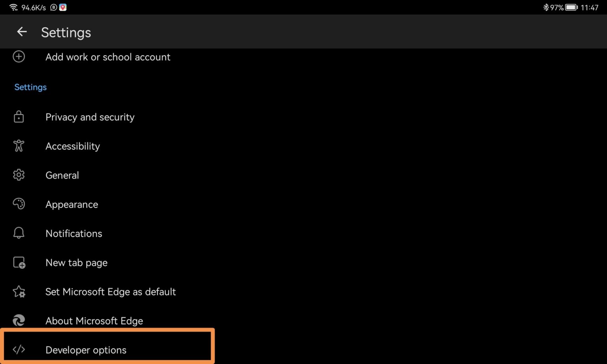Viewport: 607px width, 364px height.
Task: Select the Notifications bell icon
Action: tap(19, 233)
